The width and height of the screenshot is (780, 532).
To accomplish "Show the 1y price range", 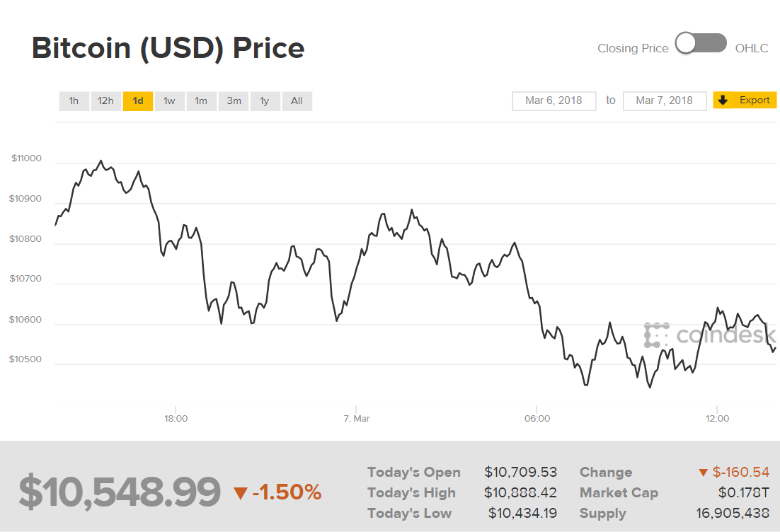I will click(265, 101).
